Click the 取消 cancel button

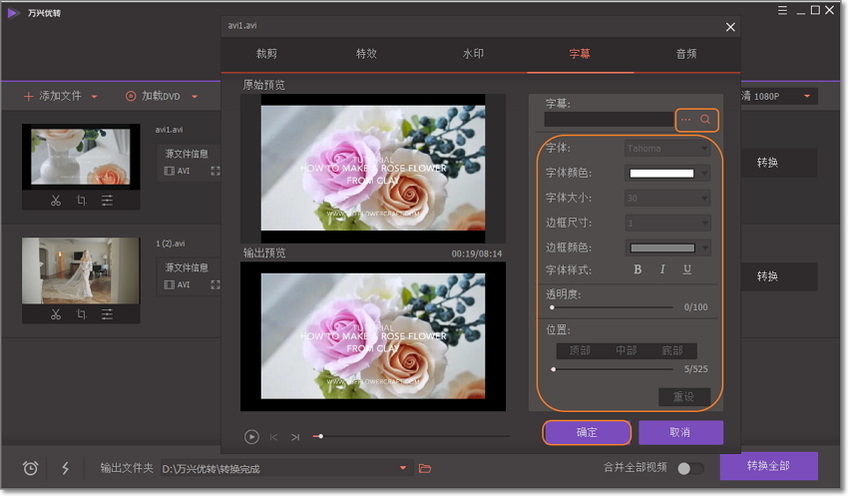(680, 432)
